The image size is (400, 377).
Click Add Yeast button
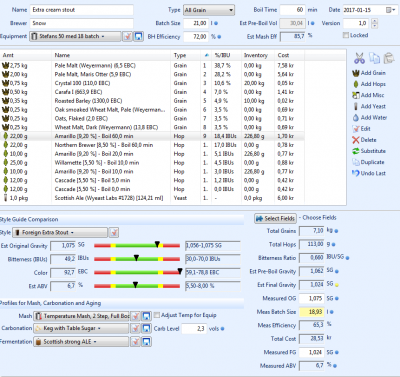point(369,106)
